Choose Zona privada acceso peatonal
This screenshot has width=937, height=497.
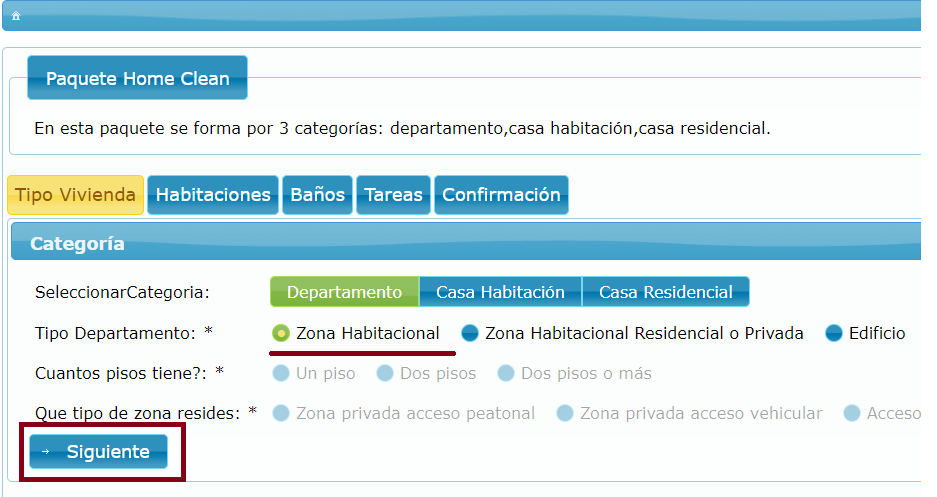click(x=282, y=413)
